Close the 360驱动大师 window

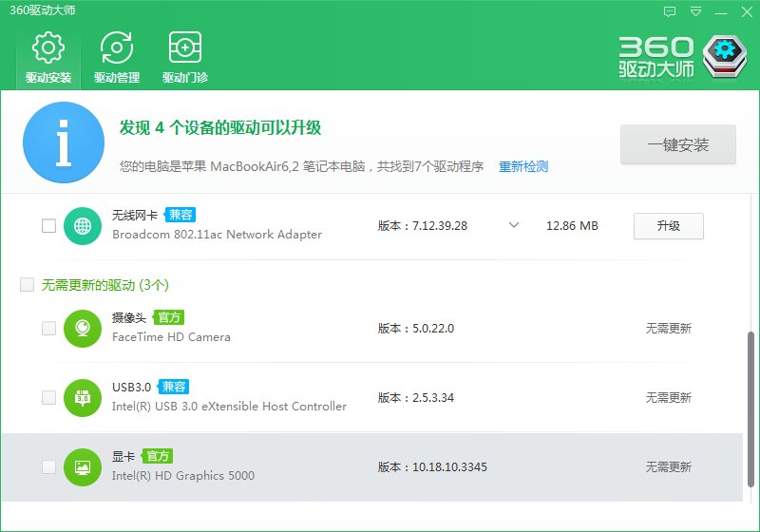(x=747, y=12)
